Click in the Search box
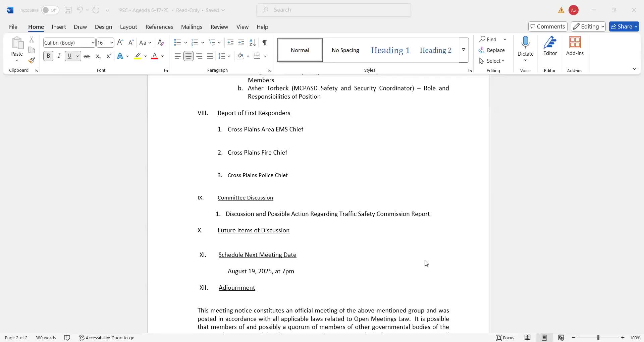 pos(334,10)
